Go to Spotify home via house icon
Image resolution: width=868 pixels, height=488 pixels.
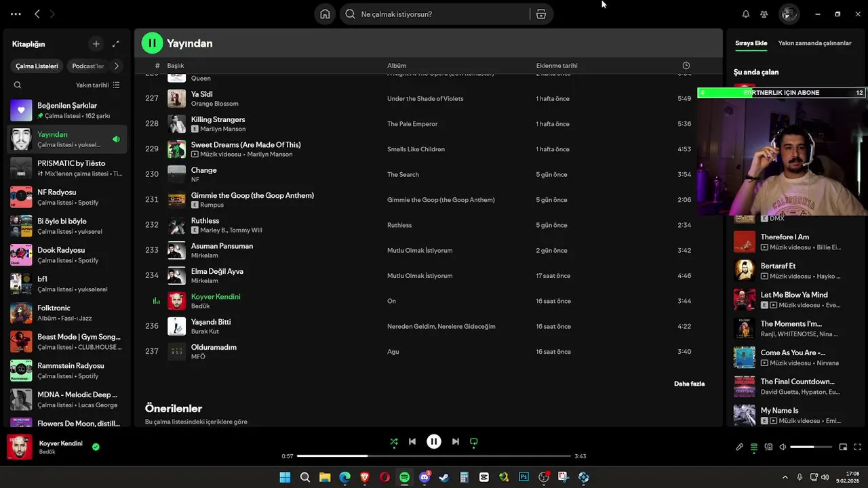click(325, 14)
